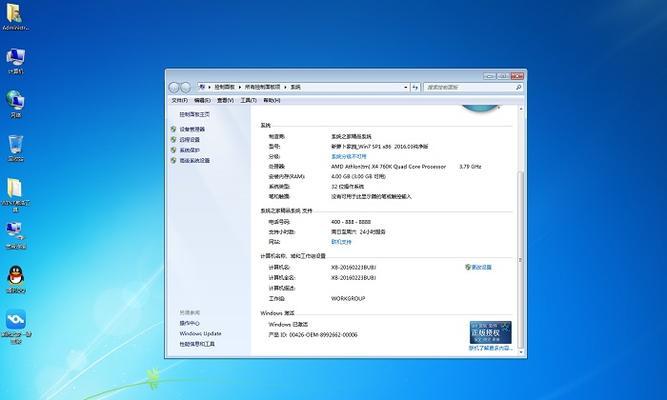Open 设备管理器 (Device Manager) link

click(192, 129)
